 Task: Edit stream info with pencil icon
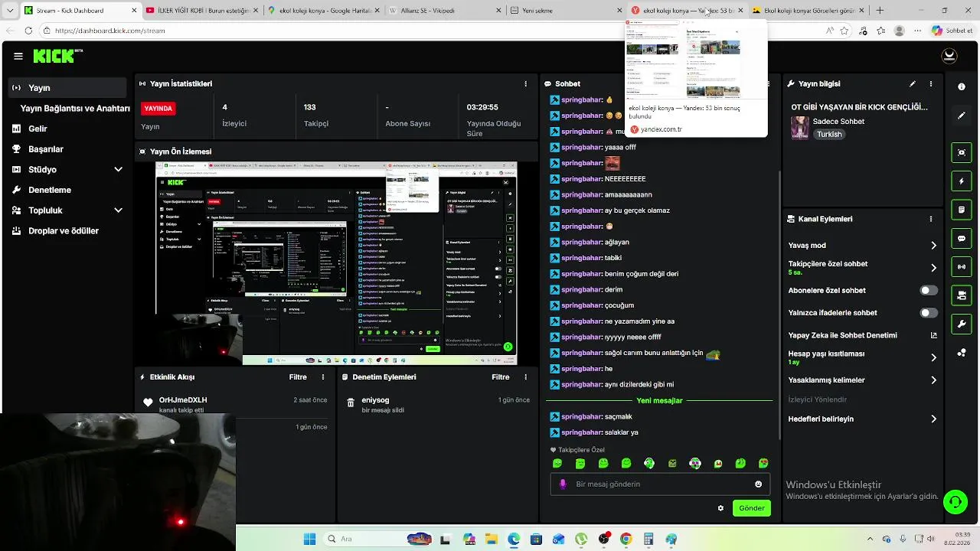[x=913, y=83]
